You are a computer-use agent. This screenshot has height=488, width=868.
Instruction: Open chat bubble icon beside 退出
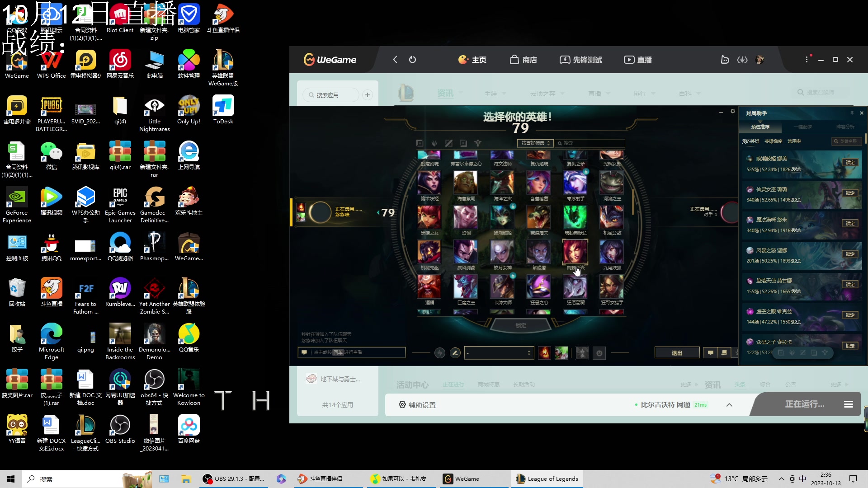coord(710,353)
